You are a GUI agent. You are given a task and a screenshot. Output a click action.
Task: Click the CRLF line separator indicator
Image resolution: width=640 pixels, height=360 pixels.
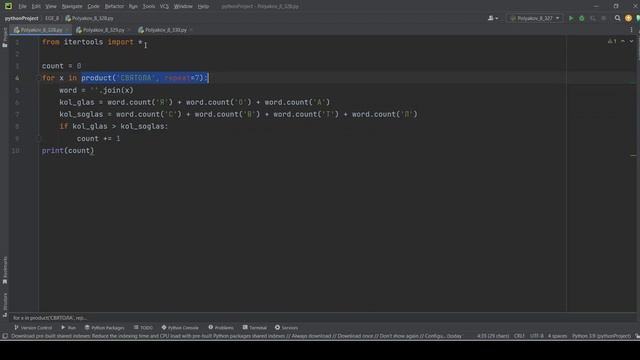pos(519,336)
